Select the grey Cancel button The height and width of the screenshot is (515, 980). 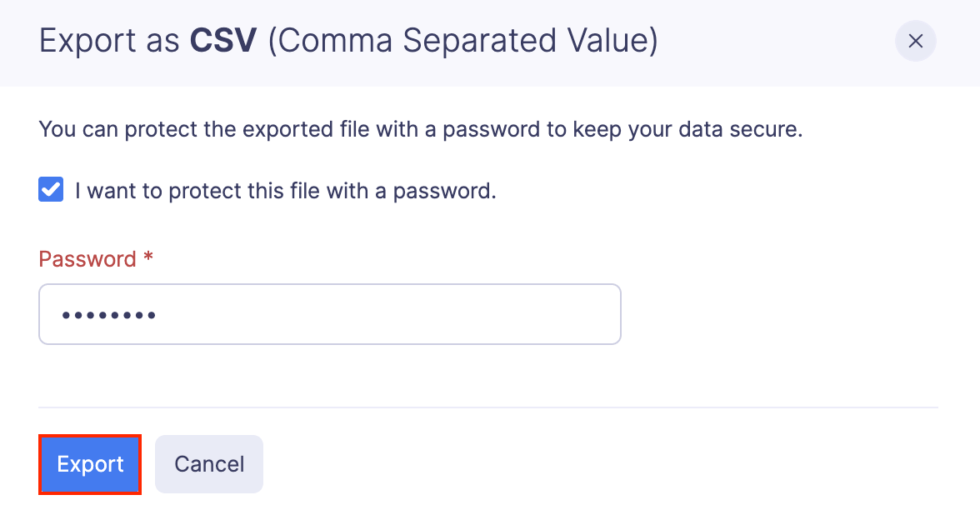tap(209, 464)
